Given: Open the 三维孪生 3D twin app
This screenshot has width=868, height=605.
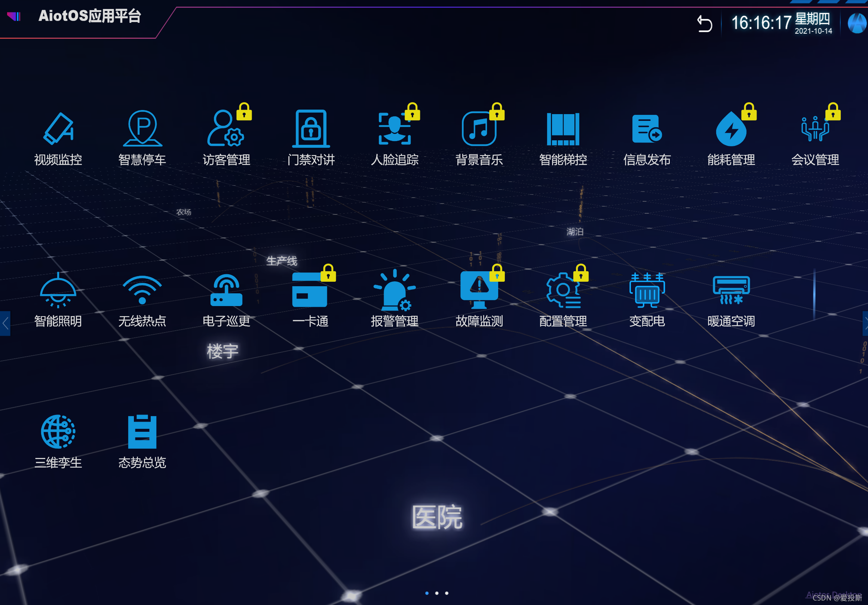Looking at the screenshot, I should click(x=58, y=432).
